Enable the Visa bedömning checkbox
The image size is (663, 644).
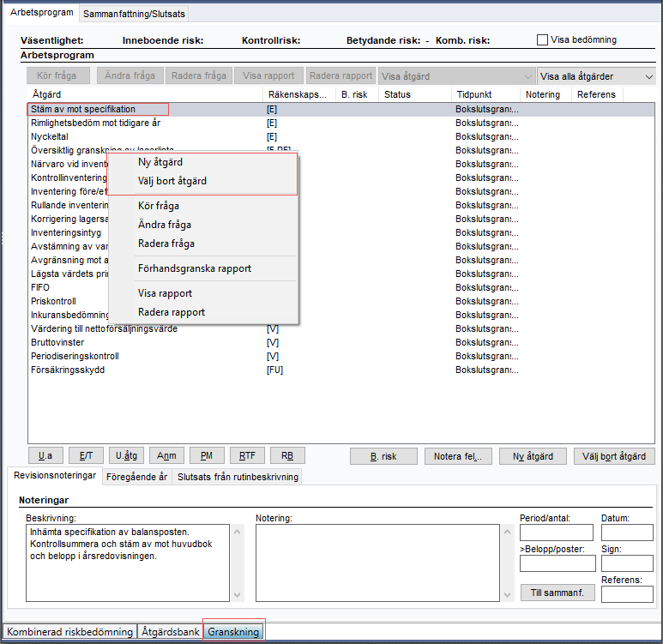(542, 39)
